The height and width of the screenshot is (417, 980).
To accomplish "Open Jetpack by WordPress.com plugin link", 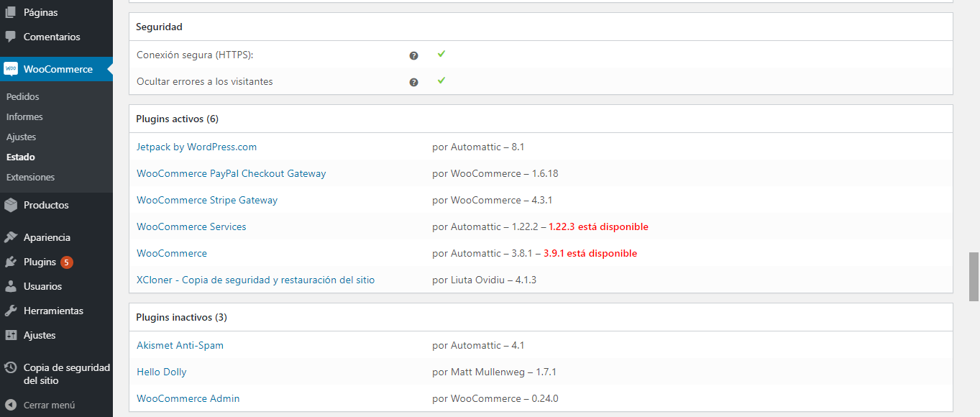I will (x=196, y=147).
